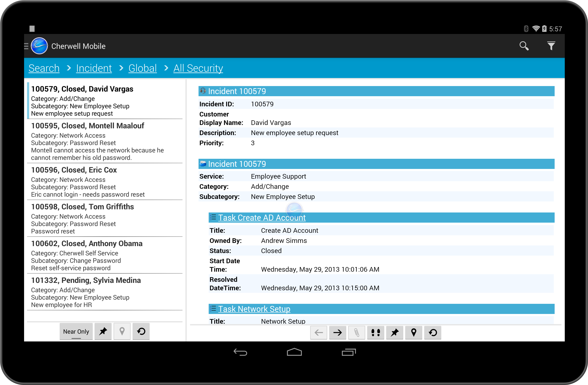Click the pin icon in detail toolbar
Screen dimensions: 588x385
(x=395, y=333)
